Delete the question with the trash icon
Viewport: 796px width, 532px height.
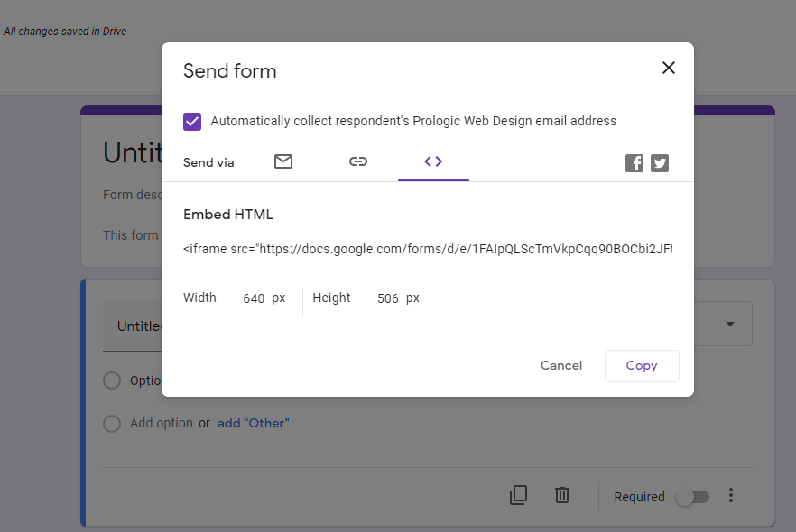pyautogui.click(x=561, y=495)
